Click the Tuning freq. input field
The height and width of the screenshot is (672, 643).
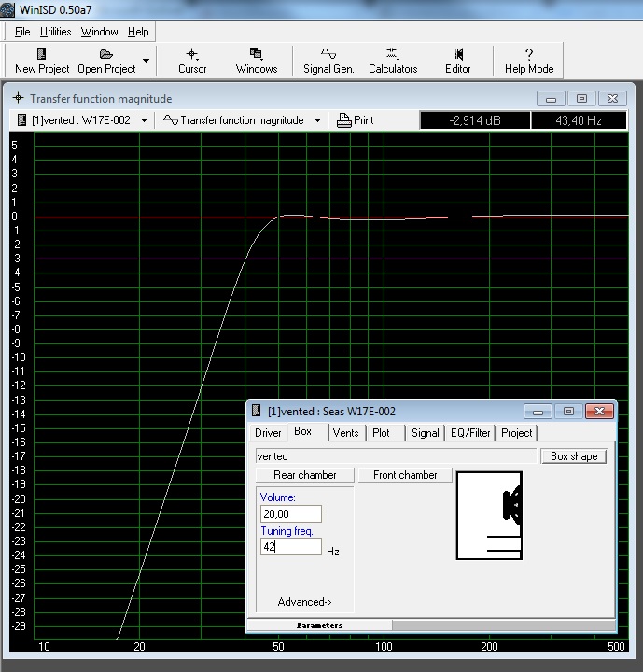290,547
